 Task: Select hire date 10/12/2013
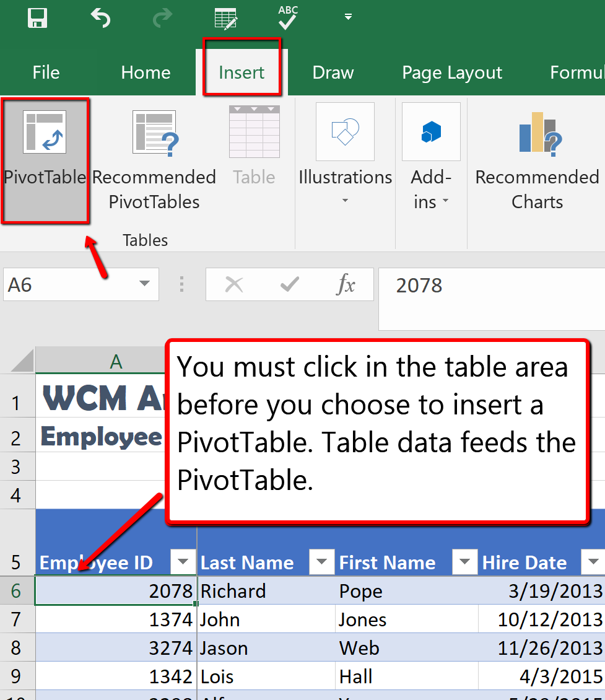[x=542, y=619]
